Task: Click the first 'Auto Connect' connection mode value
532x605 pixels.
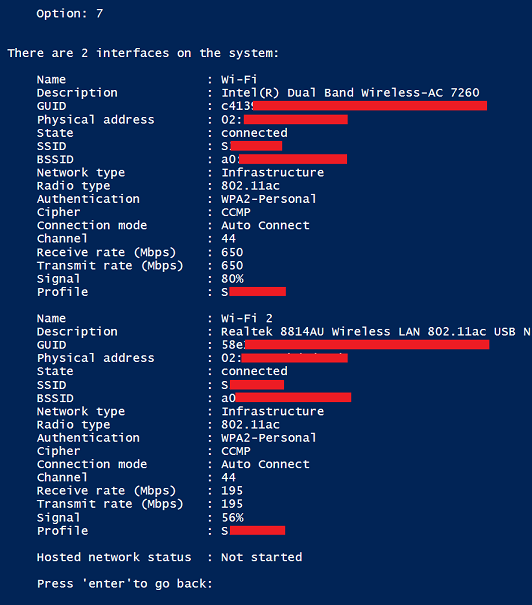Action: pyautogui.click(x=265, y=225)
